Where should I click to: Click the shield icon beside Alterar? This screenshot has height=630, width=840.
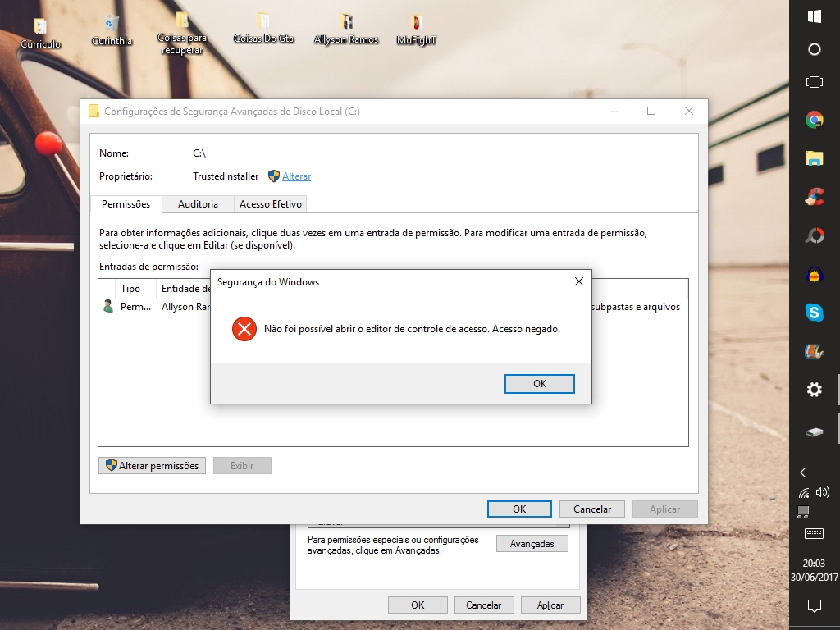(x=274, y=176)
